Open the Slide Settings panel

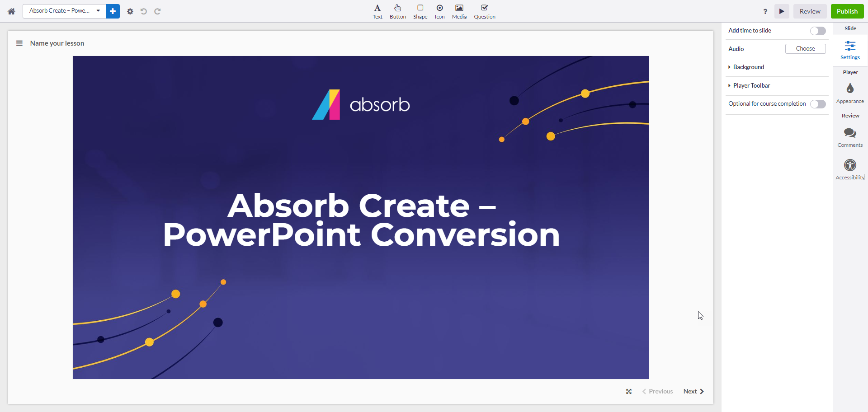coord(850,50)
